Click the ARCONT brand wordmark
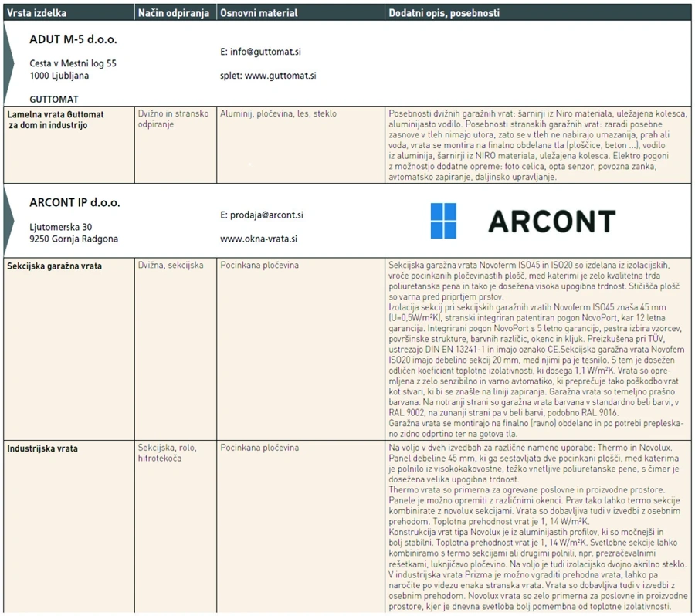Image resolution: width=695 pixels, height=616 pixels. (552, 222)
